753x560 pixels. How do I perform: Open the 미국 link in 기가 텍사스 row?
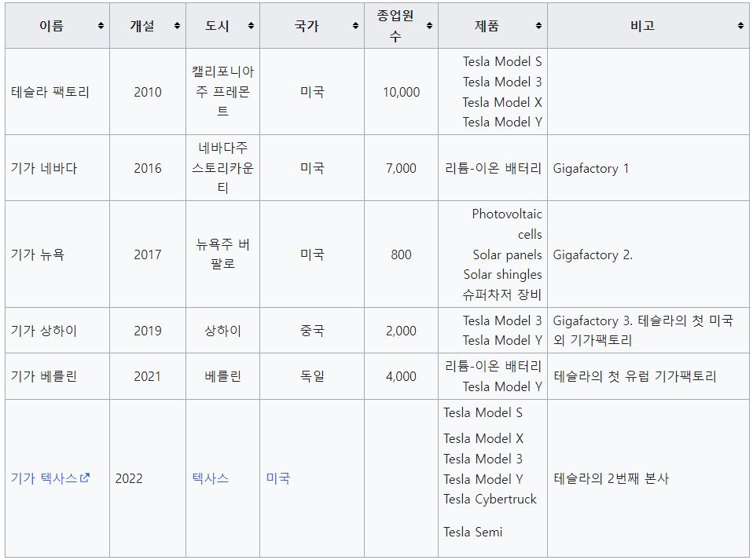click(278, 478)
